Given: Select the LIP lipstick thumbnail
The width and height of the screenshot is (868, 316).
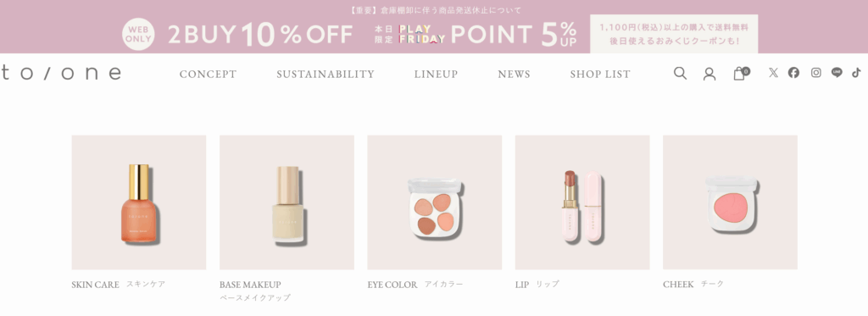Looking at the screenshot, I should (x=582, y=202).
